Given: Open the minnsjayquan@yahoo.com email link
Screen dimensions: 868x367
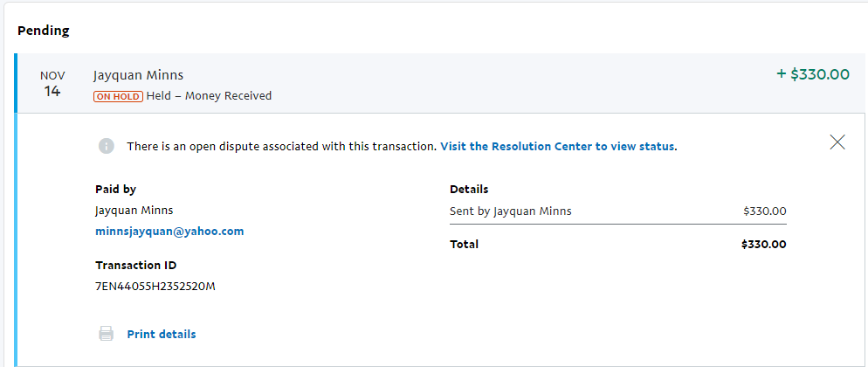Looking at the screenshot, I should (x=169, y=232).
